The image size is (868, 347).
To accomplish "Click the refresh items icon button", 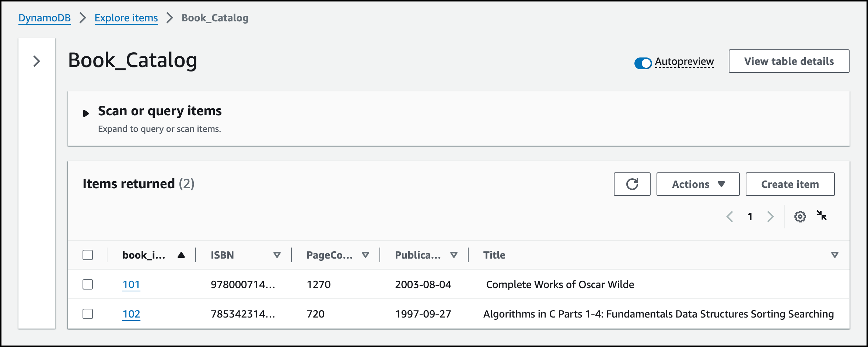I will pos(632,184).
